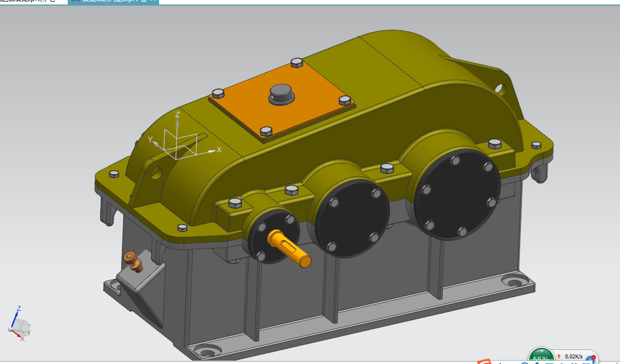Click the view orientation triad icon
Screen dimensions: 620x364
click(x=20, y=324)
